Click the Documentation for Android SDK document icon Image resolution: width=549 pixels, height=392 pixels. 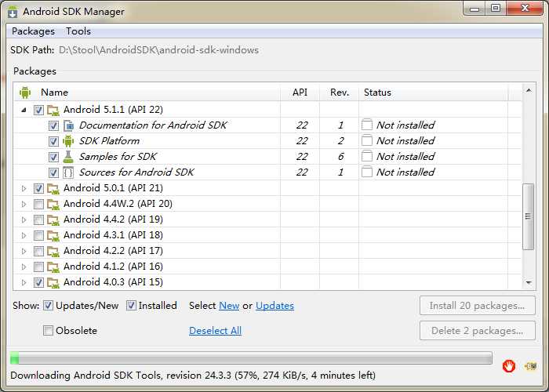68,125
